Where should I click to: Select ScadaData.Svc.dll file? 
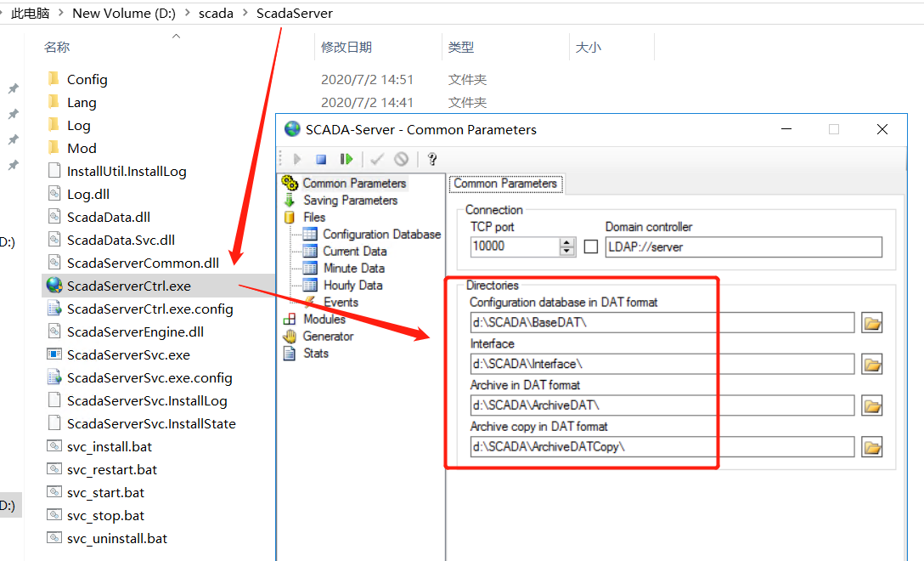pos(121,241)
